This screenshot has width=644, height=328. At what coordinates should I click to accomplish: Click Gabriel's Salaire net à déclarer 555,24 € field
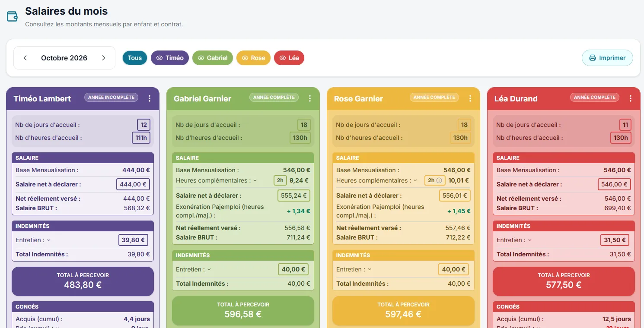[294, 196]
